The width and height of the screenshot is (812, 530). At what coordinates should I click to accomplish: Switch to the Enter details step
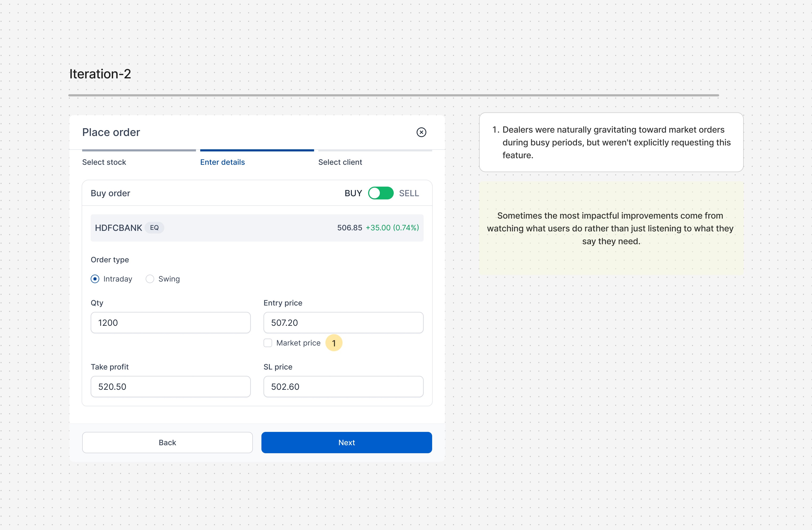pos(222,162)
